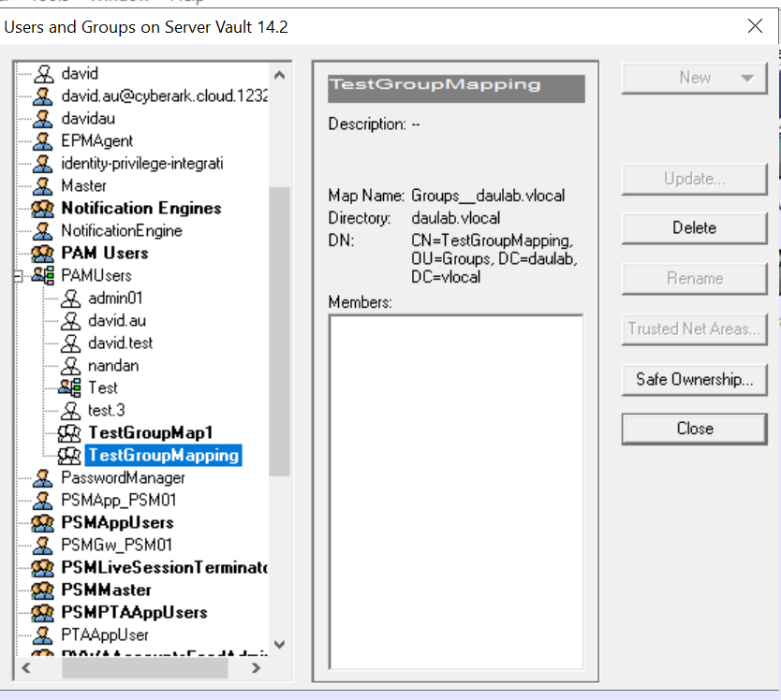781x700 pixels.
Task: Click the tree scroll up arrow
Action: [279, 75]
